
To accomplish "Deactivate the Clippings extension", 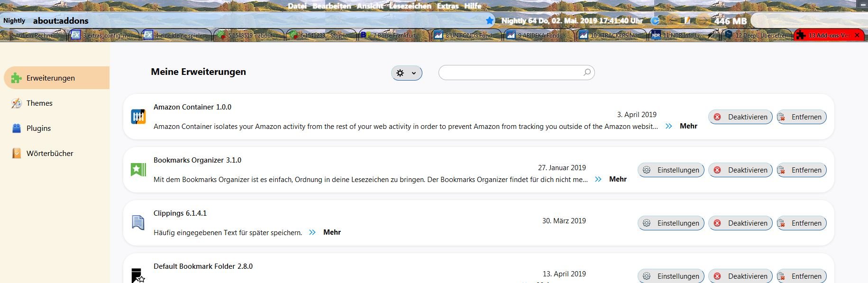I will [x=740, y=223].
